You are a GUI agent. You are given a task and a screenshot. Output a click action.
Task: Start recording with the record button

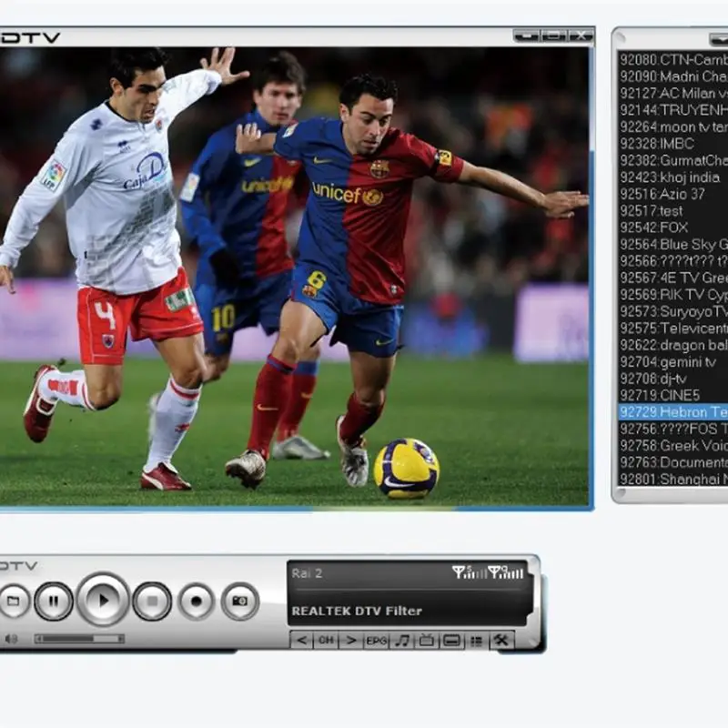197,601
